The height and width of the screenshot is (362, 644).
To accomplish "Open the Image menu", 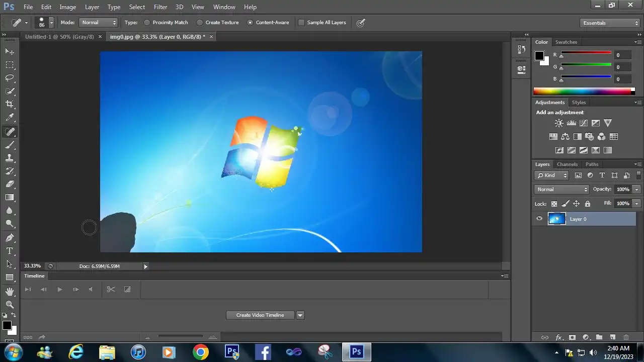I will click(67, 7).
